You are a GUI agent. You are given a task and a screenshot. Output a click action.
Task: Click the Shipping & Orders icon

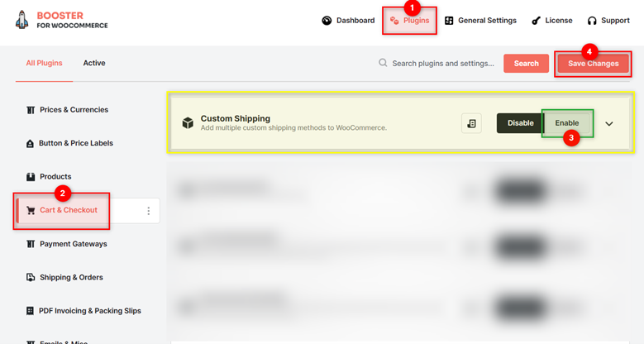click(31, 277)
